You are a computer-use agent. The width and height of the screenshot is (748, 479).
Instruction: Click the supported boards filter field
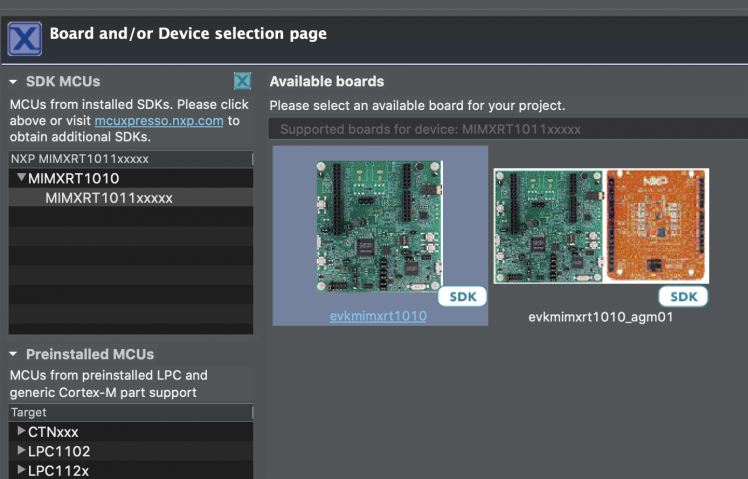pyautogui.click(x=507, y=129)
